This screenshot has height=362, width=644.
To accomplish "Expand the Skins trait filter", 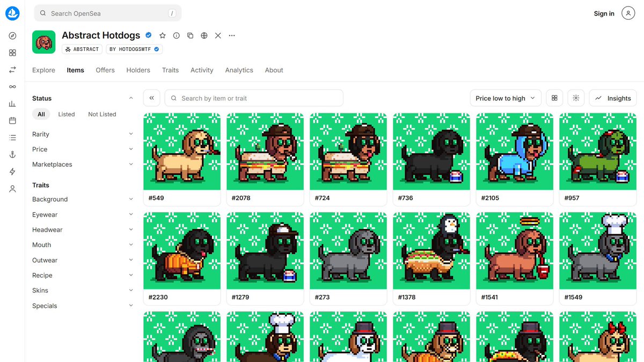I will 83,291.
